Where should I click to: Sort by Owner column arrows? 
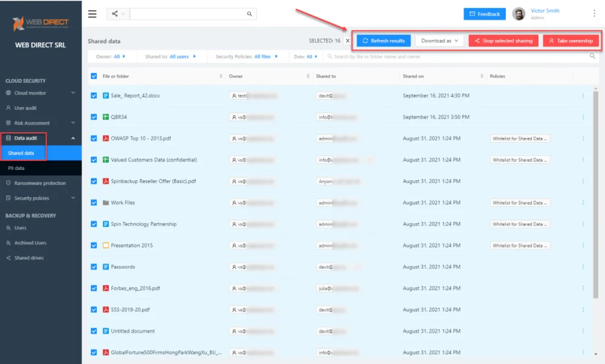(x=308, y=76)
